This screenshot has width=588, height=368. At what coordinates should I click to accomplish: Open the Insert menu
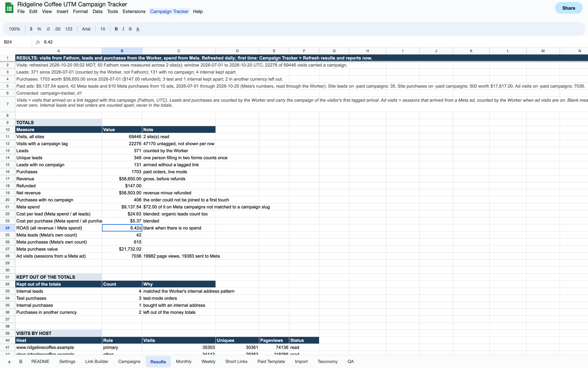(x=62, y=11)
